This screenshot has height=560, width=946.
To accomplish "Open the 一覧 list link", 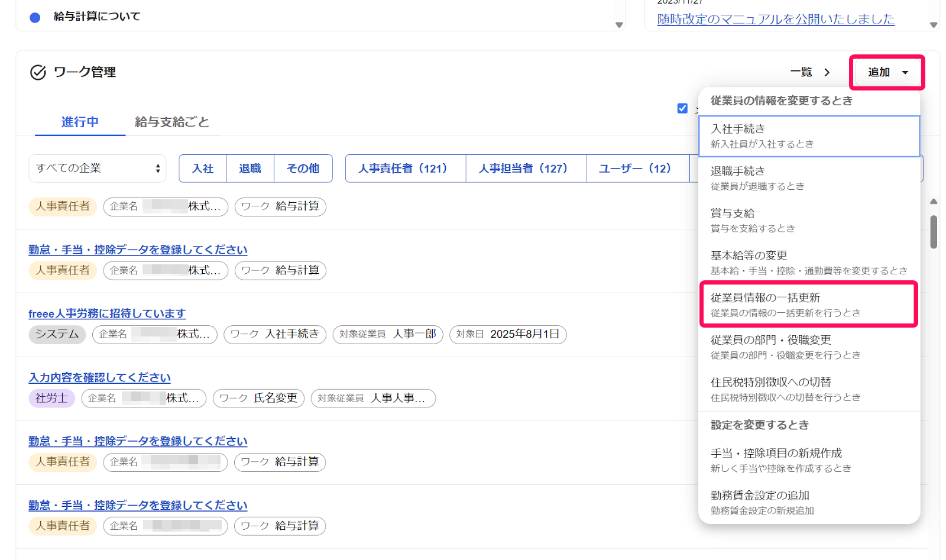I will click(x=801, y=72).
